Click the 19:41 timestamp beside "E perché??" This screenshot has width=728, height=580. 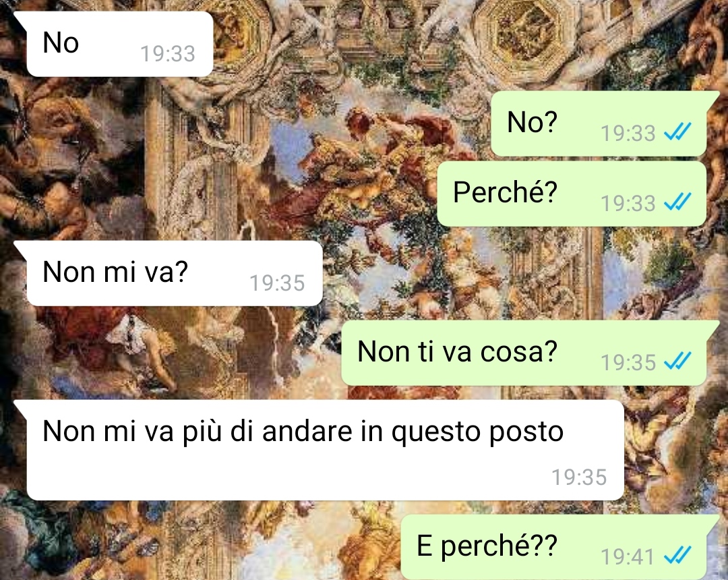[x=628, y=557]
